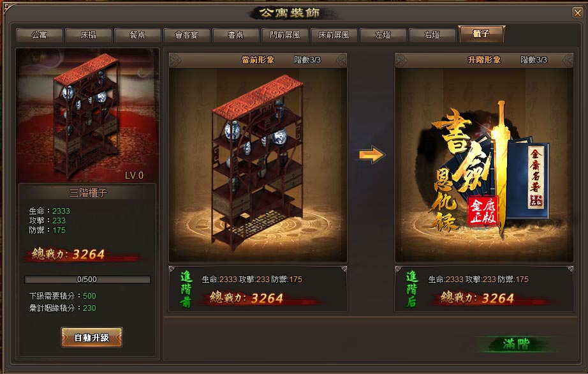Click the 書劍恩仇錄 upgrade preview image
588x374 pixels.
point(484,165)
